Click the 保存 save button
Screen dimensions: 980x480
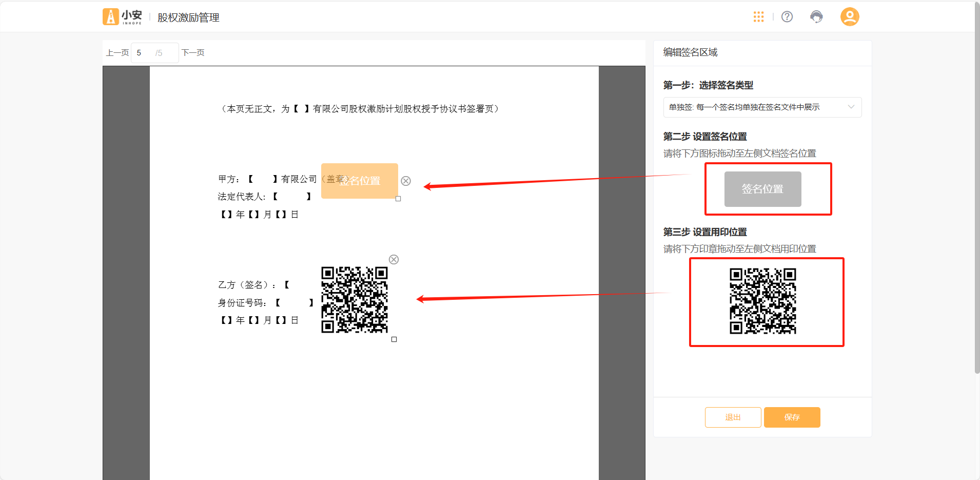click(x=792, y=417)
